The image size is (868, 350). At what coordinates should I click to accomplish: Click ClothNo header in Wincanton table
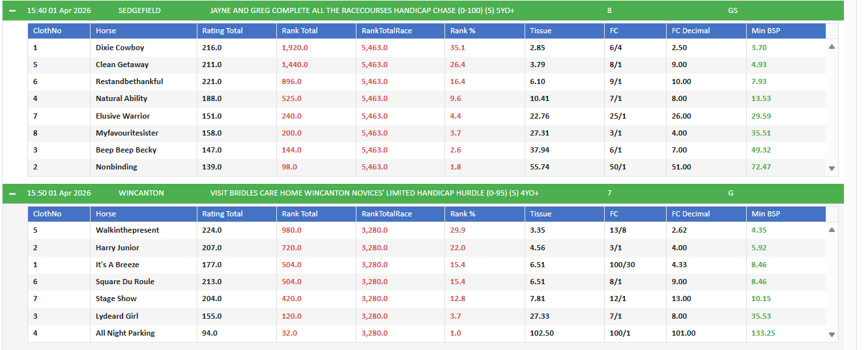pyautogui.click(x=47, y=214)
